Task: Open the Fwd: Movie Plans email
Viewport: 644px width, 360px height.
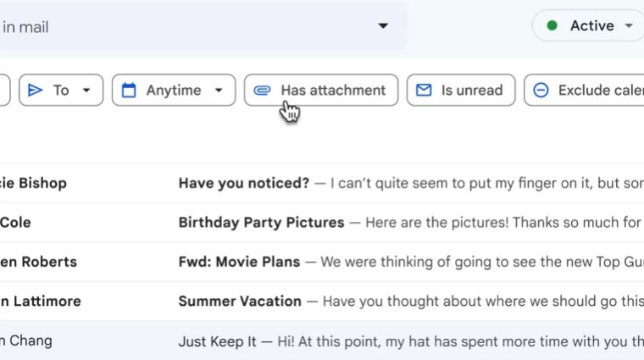Action: pos(239,262)
